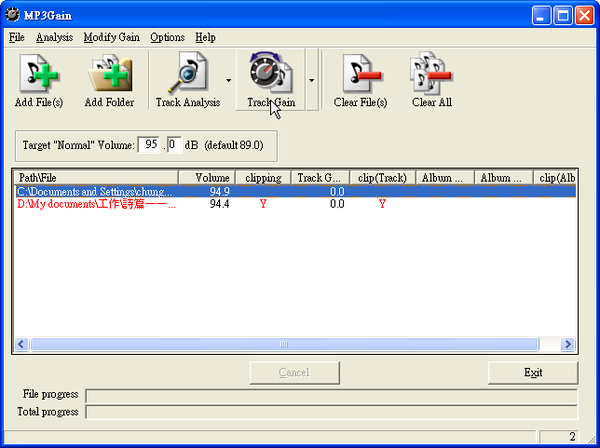This screenshot has width=600, height=448.
Task: Select the red D:\My documents row
Action: [295, 204]
